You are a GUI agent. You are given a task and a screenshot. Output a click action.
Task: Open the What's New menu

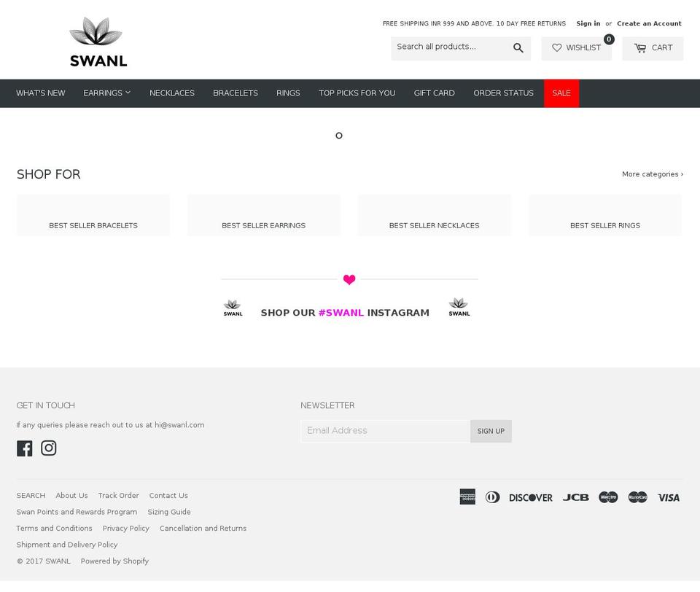tap(41, 93)
